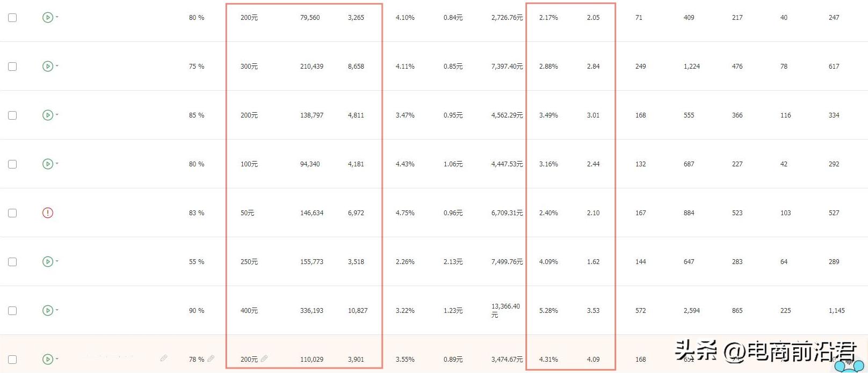Check the box for the 50元 row

coord(12,213)
